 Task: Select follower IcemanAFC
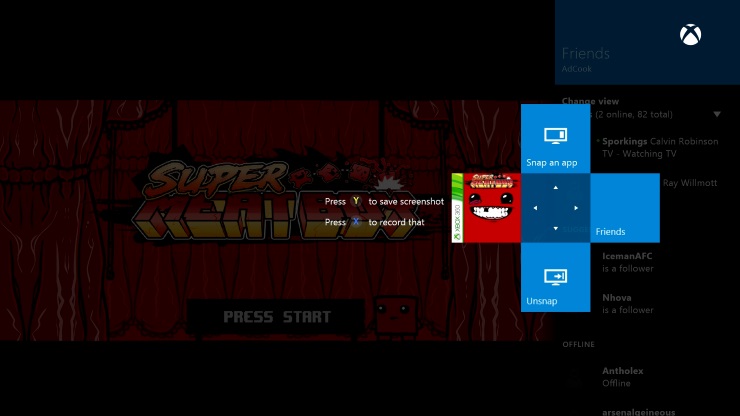pos(628,262)
